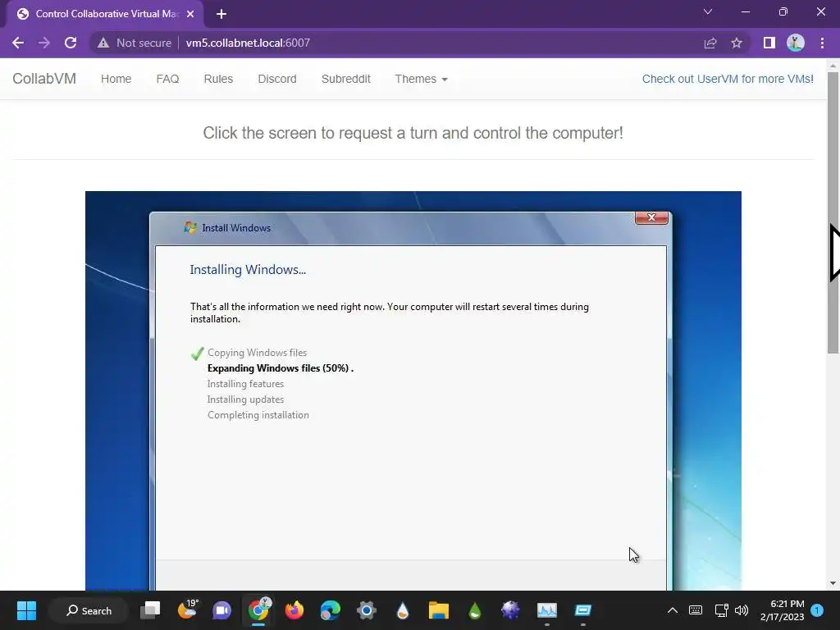The height and width of the screenshot is (630, 840).
Task: Open the weather widget showing 19°
Action: coord(187,610)
